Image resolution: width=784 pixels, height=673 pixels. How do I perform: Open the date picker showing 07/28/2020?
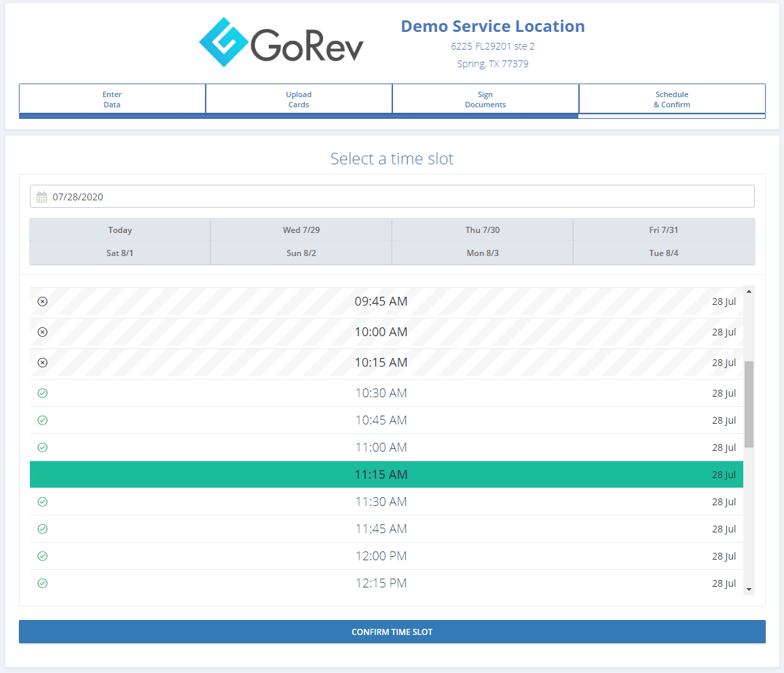392,196
